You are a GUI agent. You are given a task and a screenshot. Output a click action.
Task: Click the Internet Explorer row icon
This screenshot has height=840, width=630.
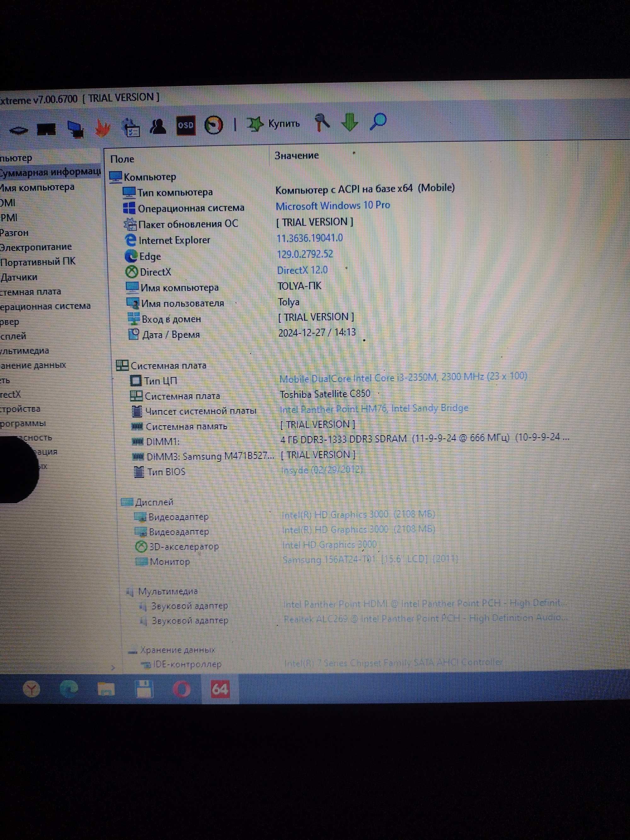(x=130, y=240)
